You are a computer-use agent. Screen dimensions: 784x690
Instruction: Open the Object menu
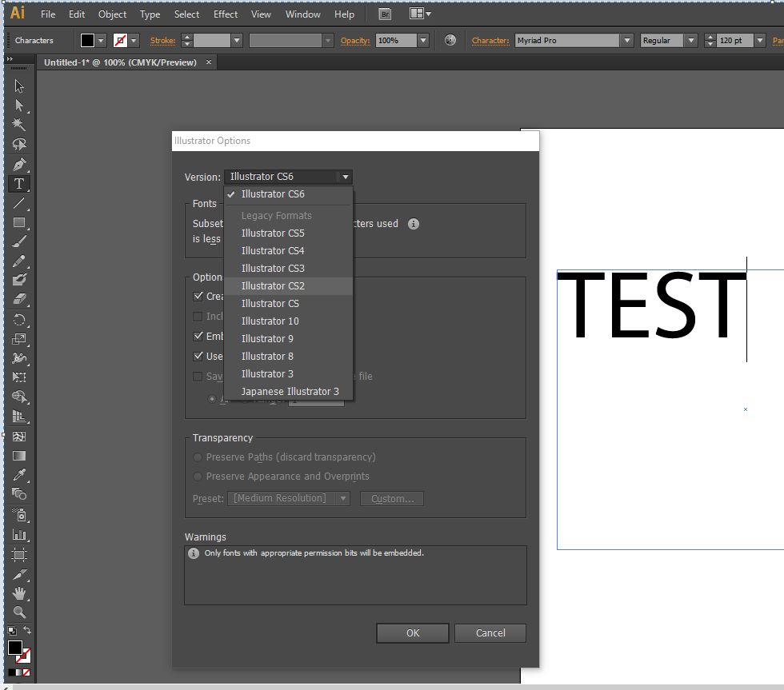(x=112, y=14)
